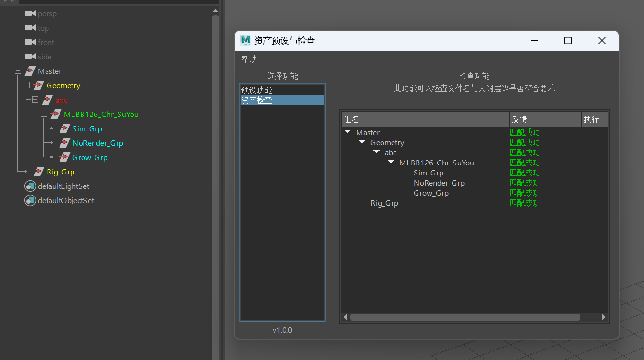
Task: Click 匹配成功 feedback for Master row
Action: coord(526,132)
